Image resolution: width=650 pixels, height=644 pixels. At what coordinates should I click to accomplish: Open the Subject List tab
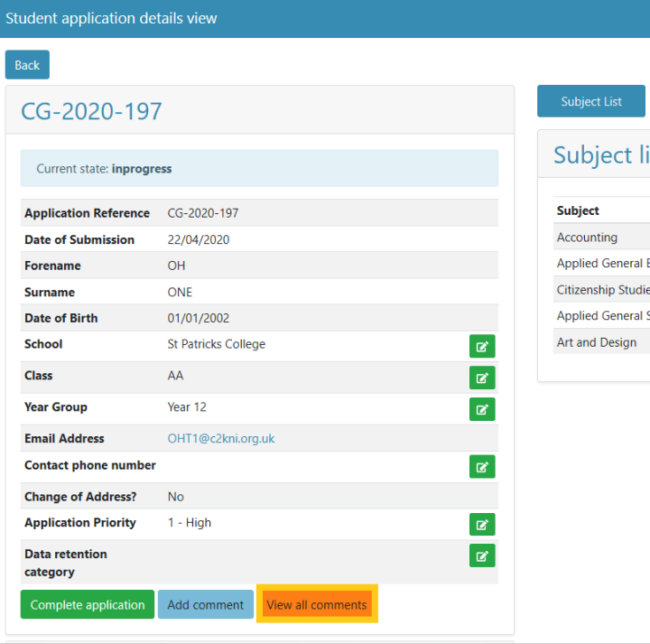point(591,101)
